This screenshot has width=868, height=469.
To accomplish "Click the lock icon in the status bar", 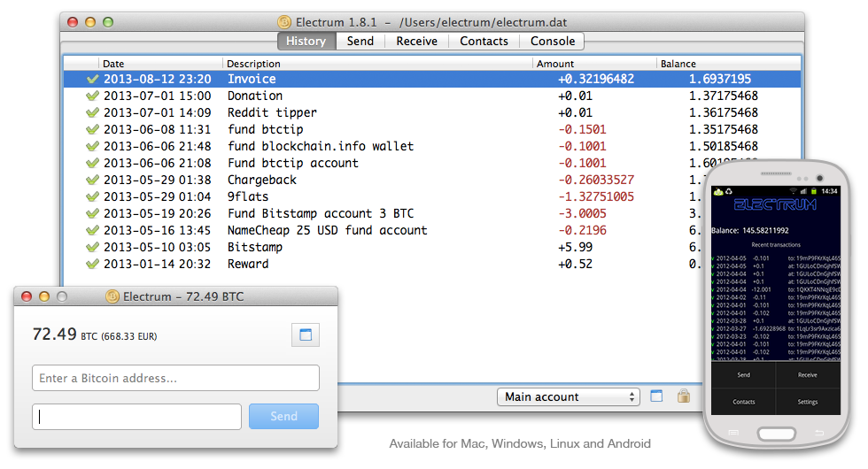I will 683,396.
